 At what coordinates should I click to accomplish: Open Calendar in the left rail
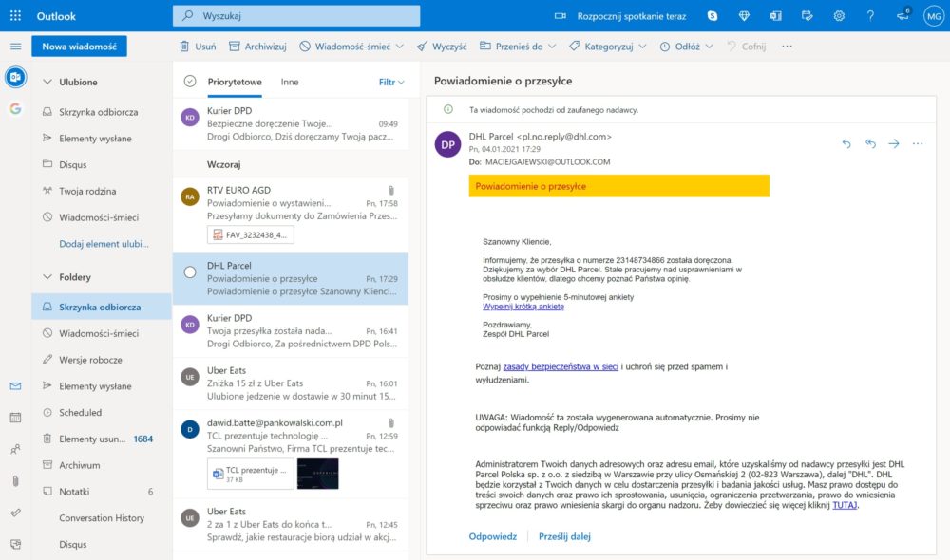[x=16, y=417]
